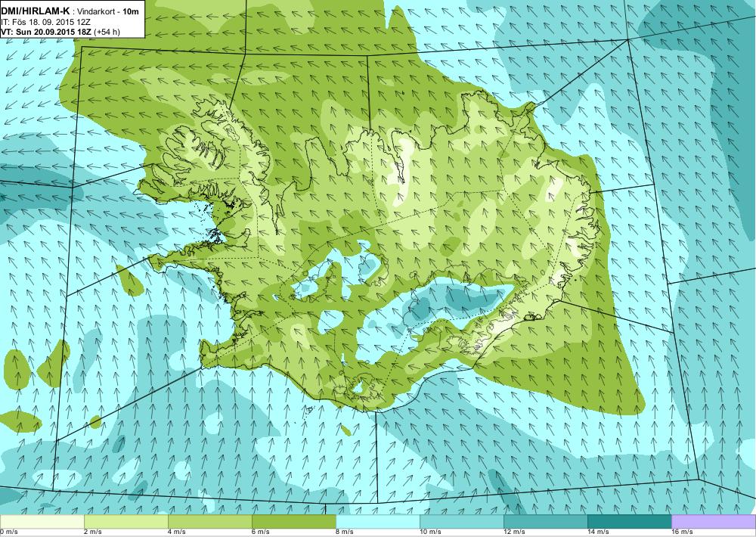Click the purple legend swatch above 16 m/s

pyautogui.click(x=714, y=522)
